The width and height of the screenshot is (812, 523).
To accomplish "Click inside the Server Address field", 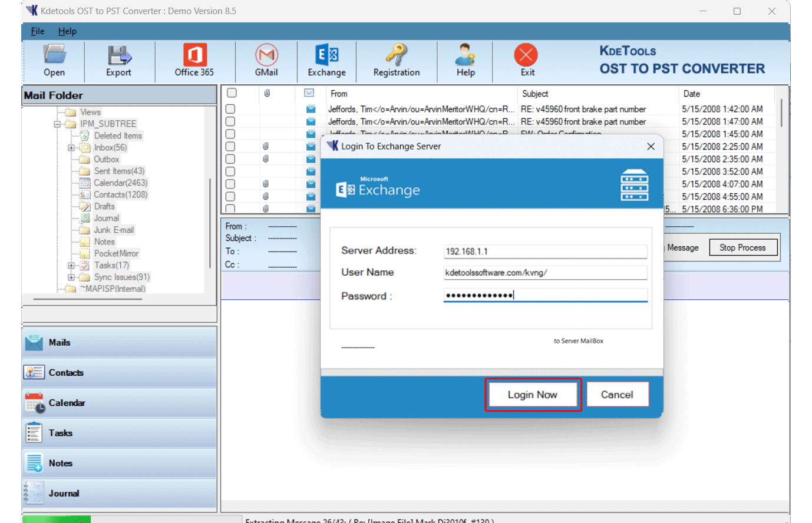I will click(544, 250).
